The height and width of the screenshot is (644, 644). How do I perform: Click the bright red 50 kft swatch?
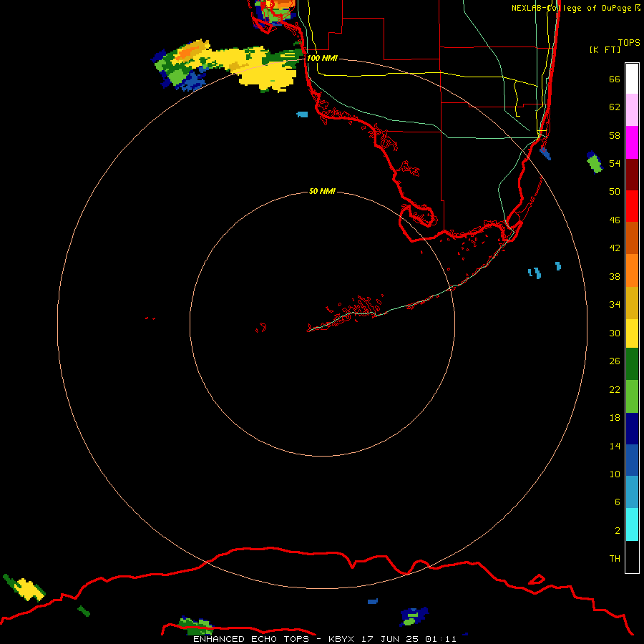(632, 206)
